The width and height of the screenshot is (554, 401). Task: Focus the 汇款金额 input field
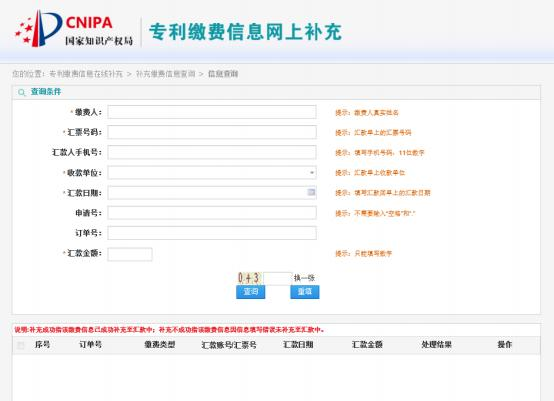pyautogui.click(x=130, y=254)
